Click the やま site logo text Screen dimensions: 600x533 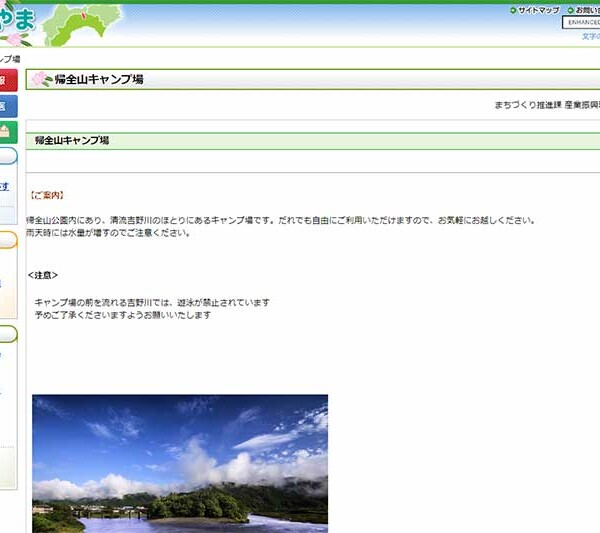tap(16, 18)
